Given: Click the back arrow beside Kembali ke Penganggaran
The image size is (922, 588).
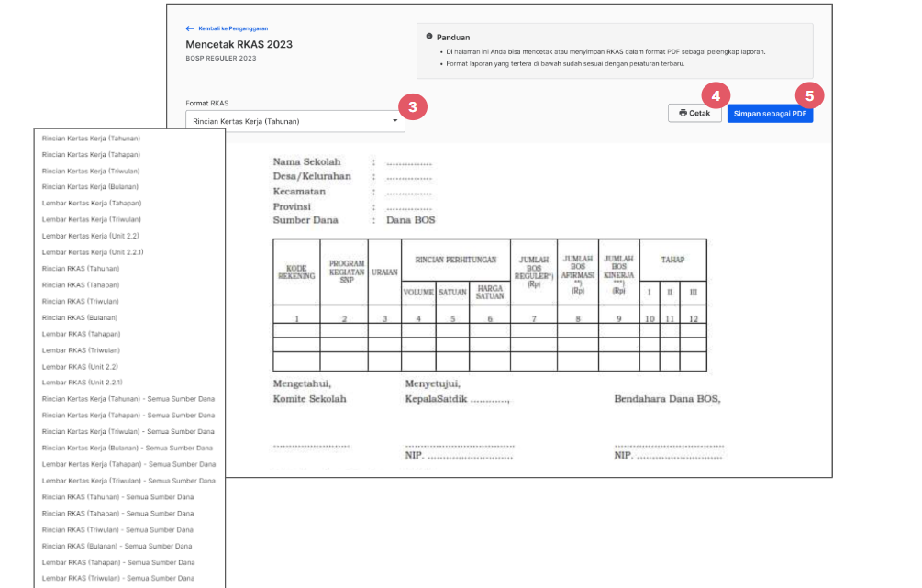Looking at the screenshot, I should click(189, 28).
